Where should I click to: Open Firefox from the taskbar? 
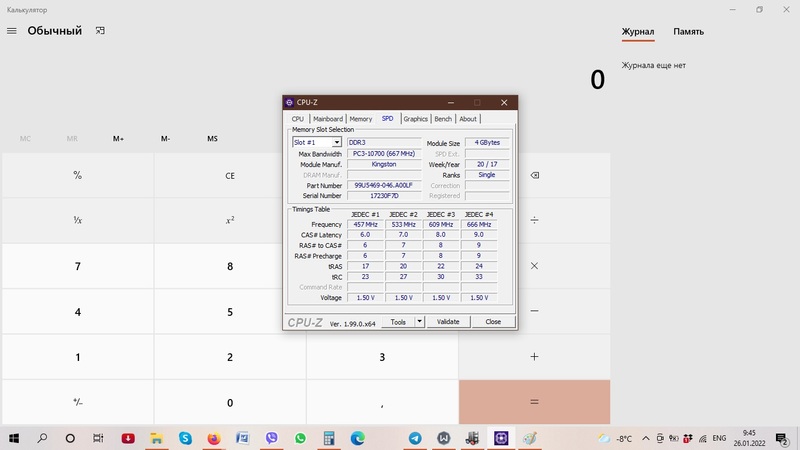point(214,438)
